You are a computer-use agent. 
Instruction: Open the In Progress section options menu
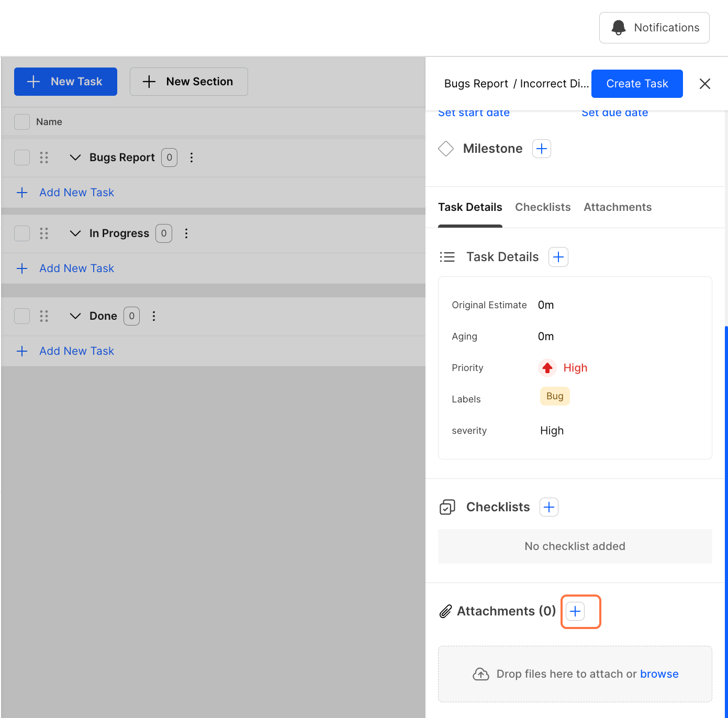pyautogui.click(x=186, y=233)
